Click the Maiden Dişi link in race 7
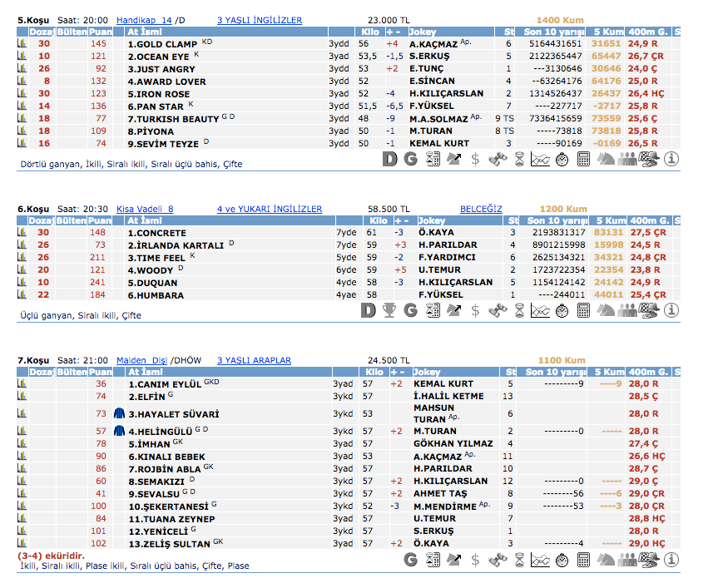718x588 pixels. [x=141, y=360]
